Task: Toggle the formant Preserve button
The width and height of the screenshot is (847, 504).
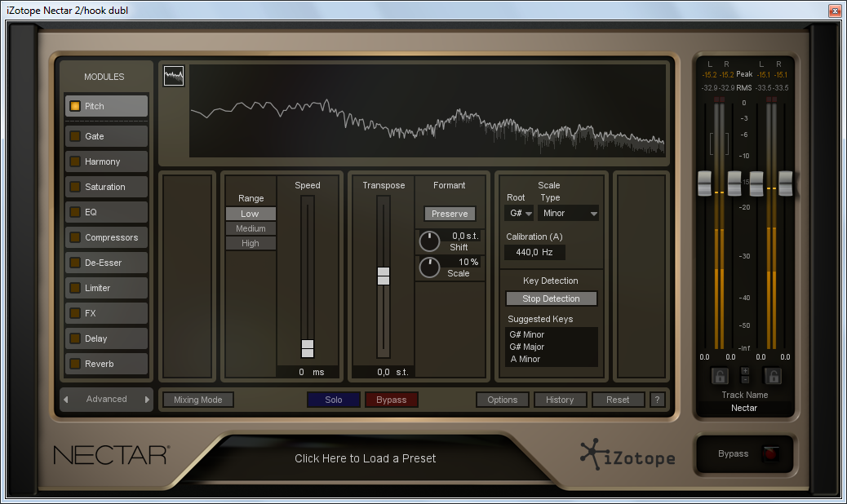Action: (x=450, y=214)
